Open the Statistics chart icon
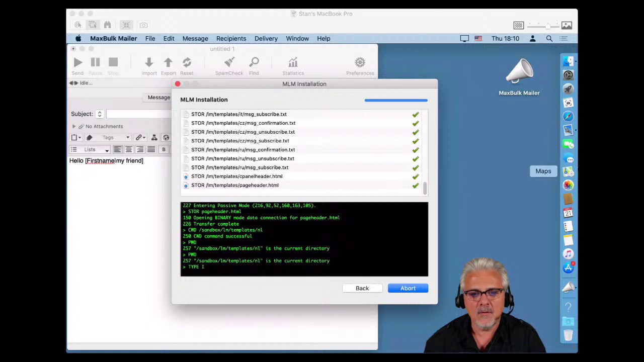The width and height of the screenshot is (644, 362). coord(293,62)
